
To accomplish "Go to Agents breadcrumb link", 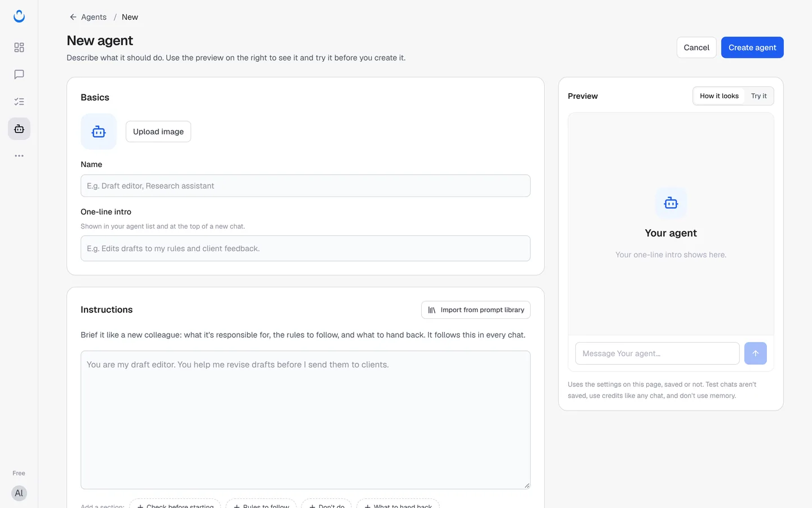I will tap(94, 17).
